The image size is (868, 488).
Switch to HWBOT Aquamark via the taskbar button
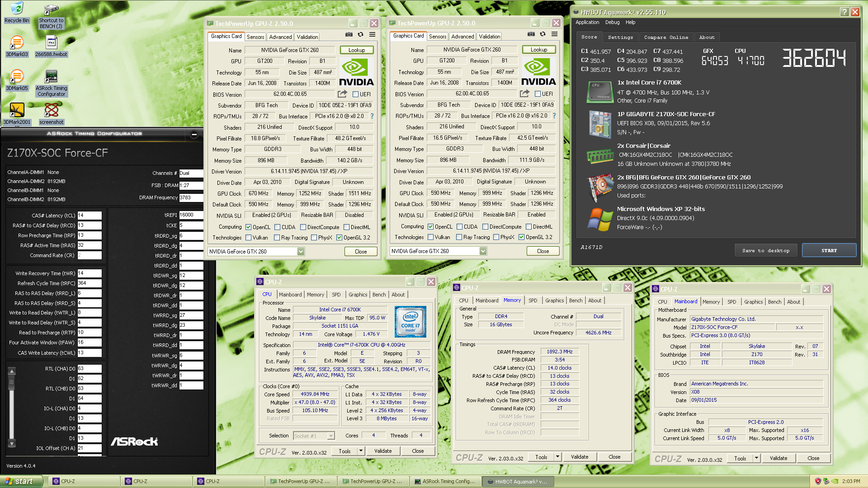(x=518, y=482)
